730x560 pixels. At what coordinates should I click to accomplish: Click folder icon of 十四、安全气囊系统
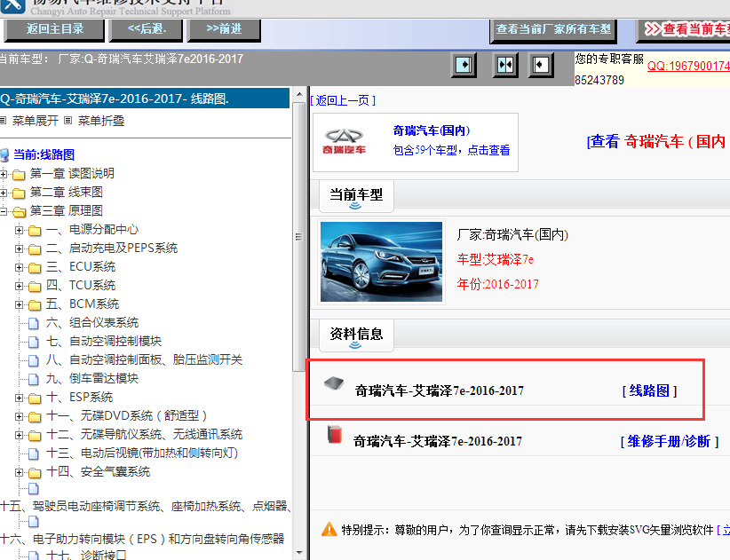[35, 473]
